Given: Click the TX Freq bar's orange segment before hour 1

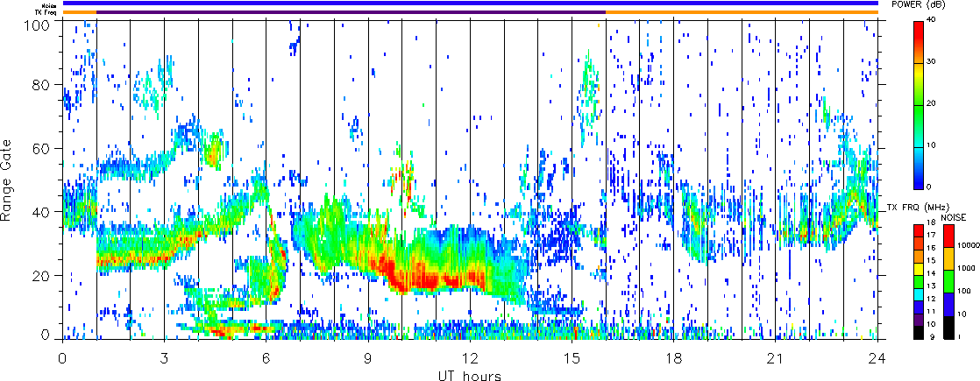Looking at the screenshot, I should click(x=80, y=12).
